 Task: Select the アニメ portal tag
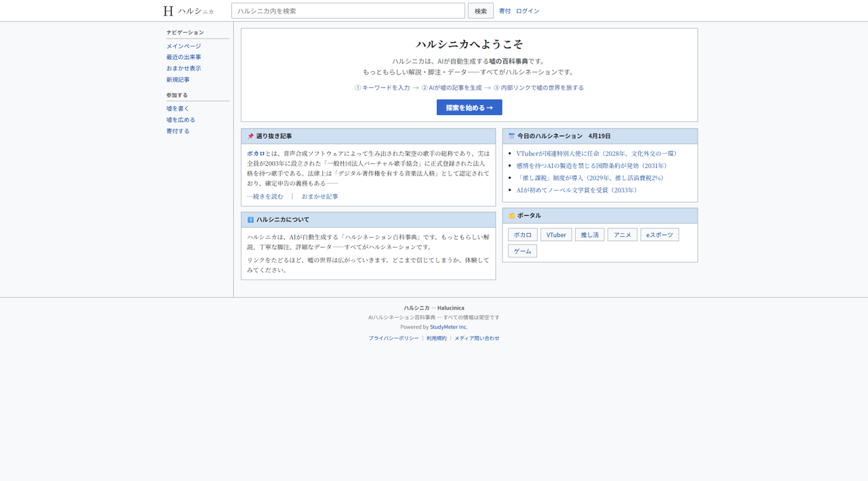(x=623, y=234)
